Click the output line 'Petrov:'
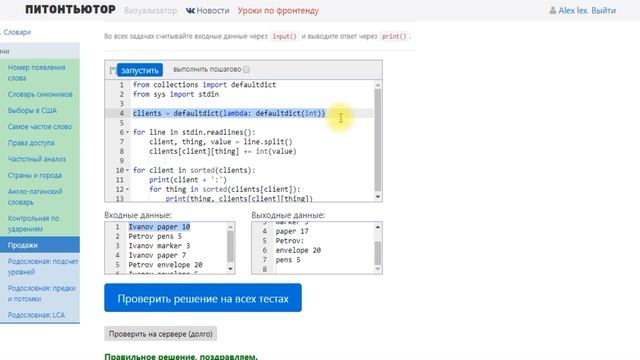Screen dimensions: 640x360 pyautogui.click(x=290, y=241)
